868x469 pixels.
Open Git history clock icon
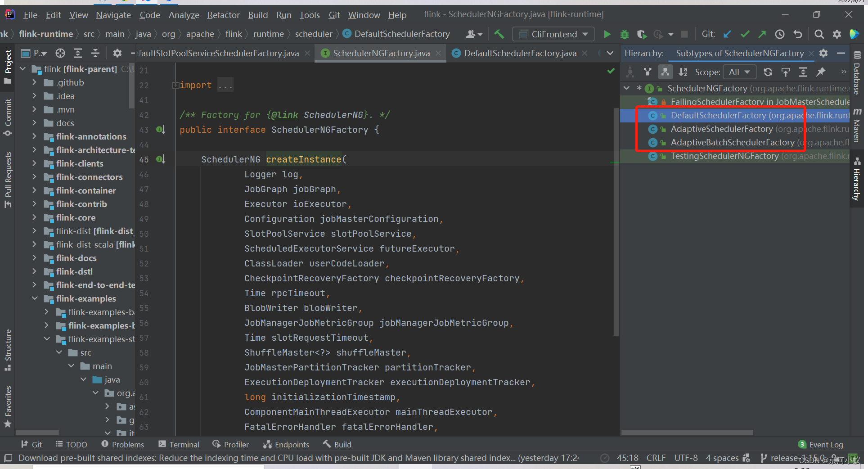pyautogui.click(x=780, y=34)
